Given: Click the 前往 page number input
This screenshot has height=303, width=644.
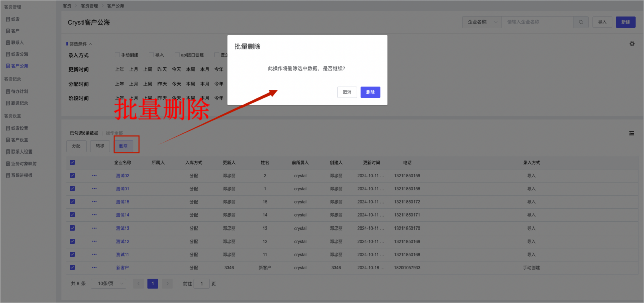Looking at the screenshot, I should [x=202, y=284].
